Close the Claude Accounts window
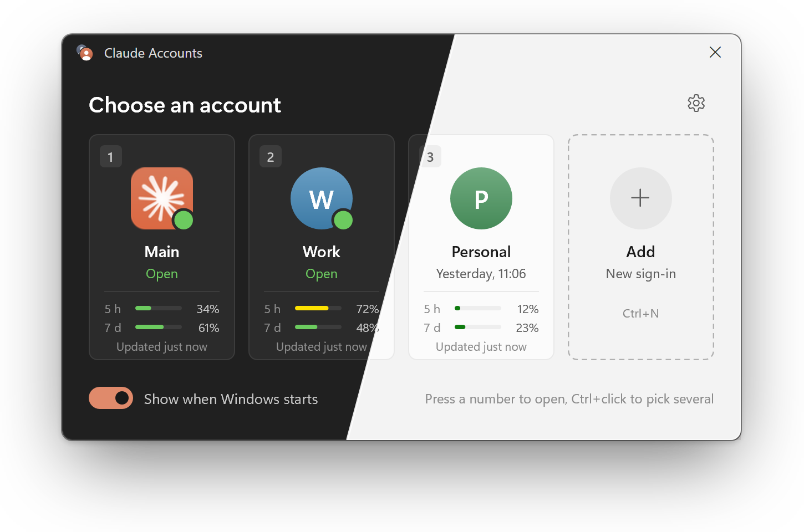Viewport: 804px width, 532px height. click(715, 52)
